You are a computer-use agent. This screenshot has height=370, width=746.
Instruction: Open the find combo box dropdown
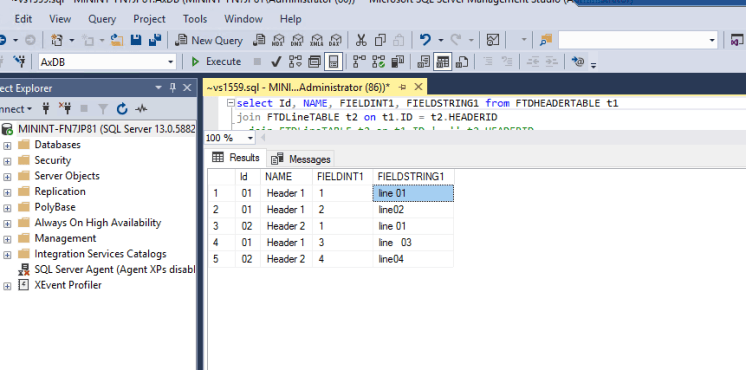pyautogui.click(x=712, y=40)
